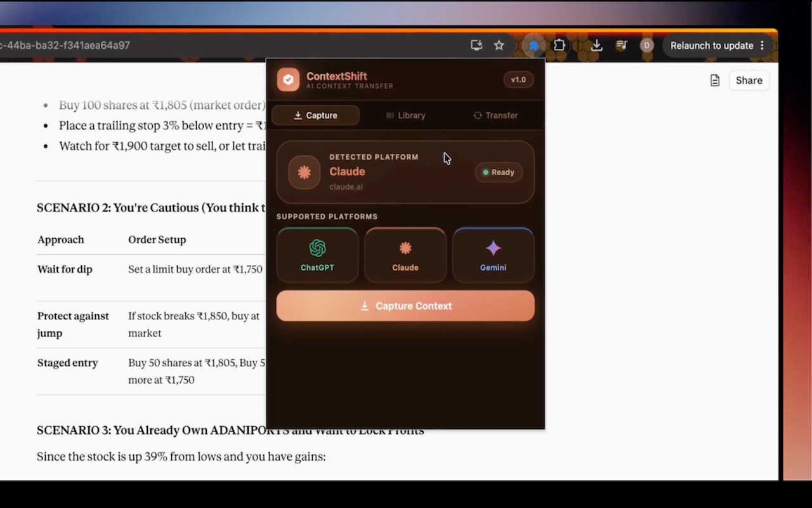Screen dimensions: 812x508
Task: Click the Share button
Action: pos(749,81)
